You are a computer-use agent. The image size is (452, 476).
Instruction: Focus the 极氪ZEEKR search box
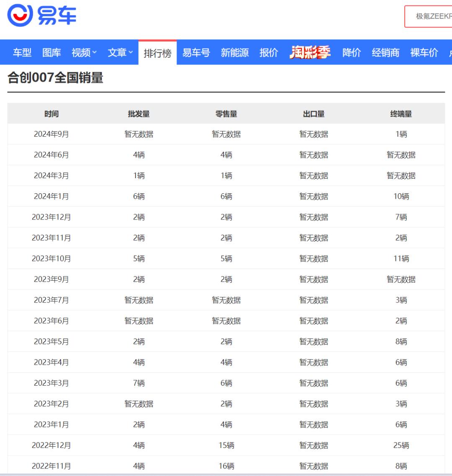pyautogui.click(x=428, y=16)
